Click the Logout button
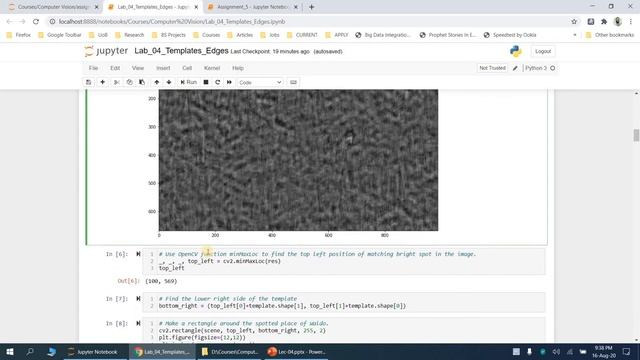Viewport: 640px width, 360px height. (543, 51)
